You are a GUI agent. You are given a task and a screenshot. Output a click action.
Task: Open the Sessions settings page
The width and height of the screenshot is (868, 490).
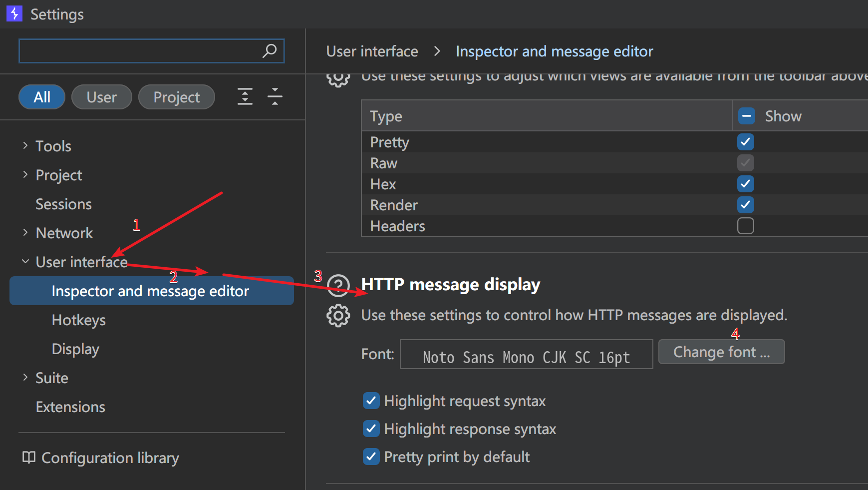coord(64,204)
